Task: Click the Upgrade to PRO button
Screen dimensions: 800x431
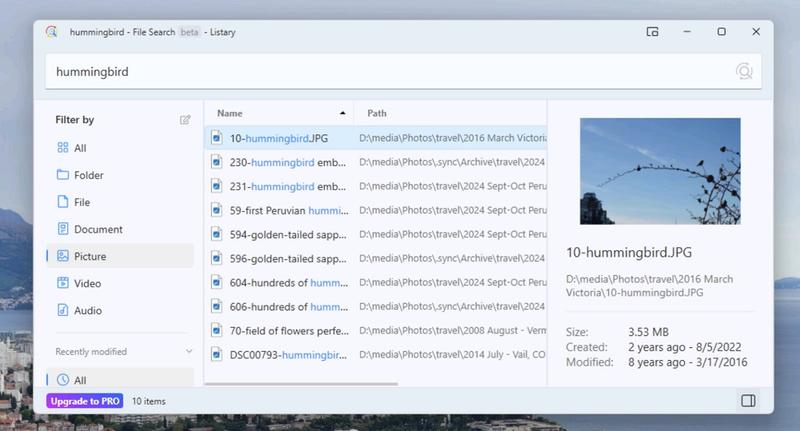Action: (x=84, y=401)
